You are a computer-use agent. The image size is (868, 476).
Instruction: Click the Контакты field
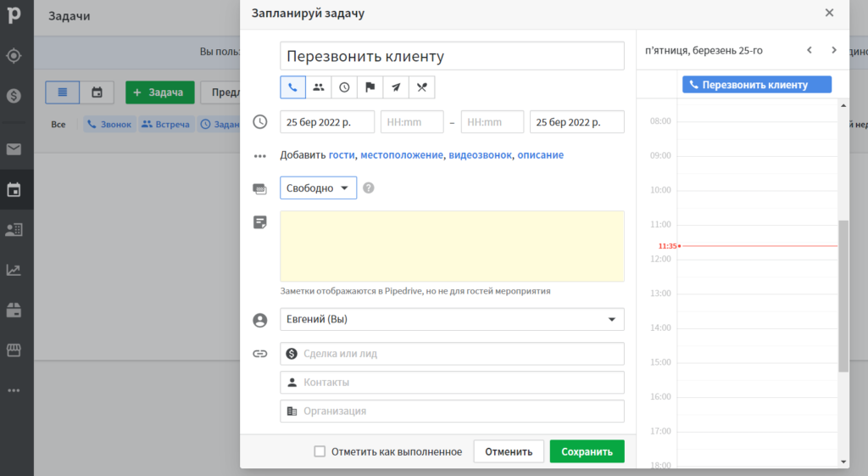[x=453, y=383]
